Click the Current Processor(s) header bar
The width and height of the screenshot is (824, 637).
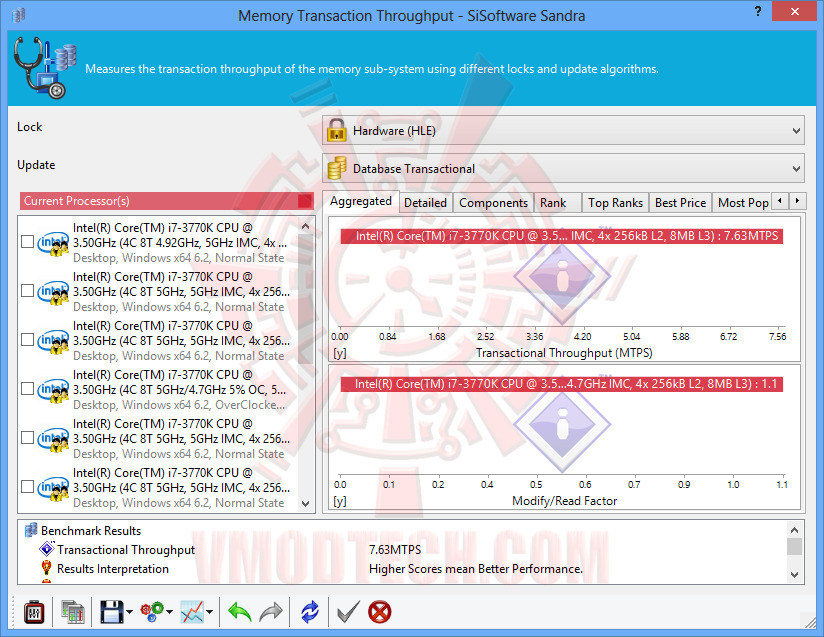pos(167,201)
